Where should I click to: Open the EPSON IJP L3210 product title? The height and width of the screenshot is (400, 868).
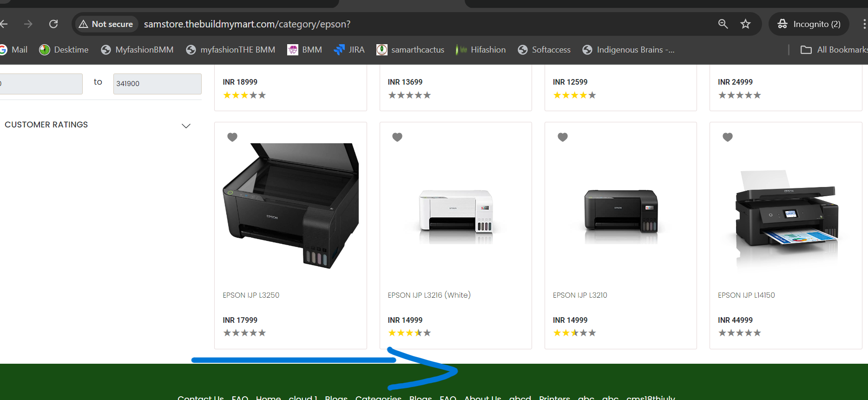point(580,295)
